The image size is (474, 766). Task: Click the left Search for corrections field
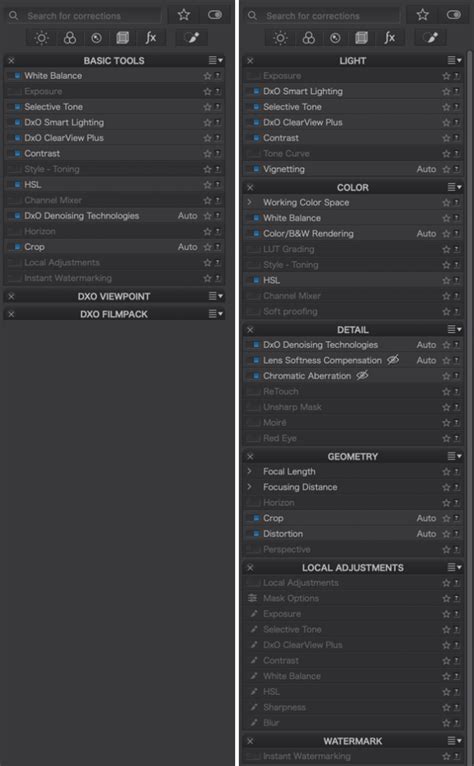pyautogui.click(x=83, y=16)
